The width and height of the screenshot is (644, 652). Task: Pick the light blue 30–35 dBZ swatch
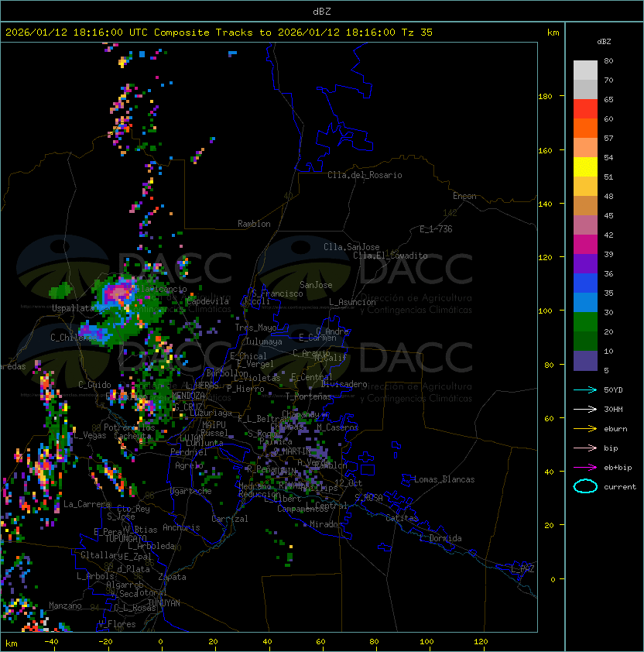point(585,302)
